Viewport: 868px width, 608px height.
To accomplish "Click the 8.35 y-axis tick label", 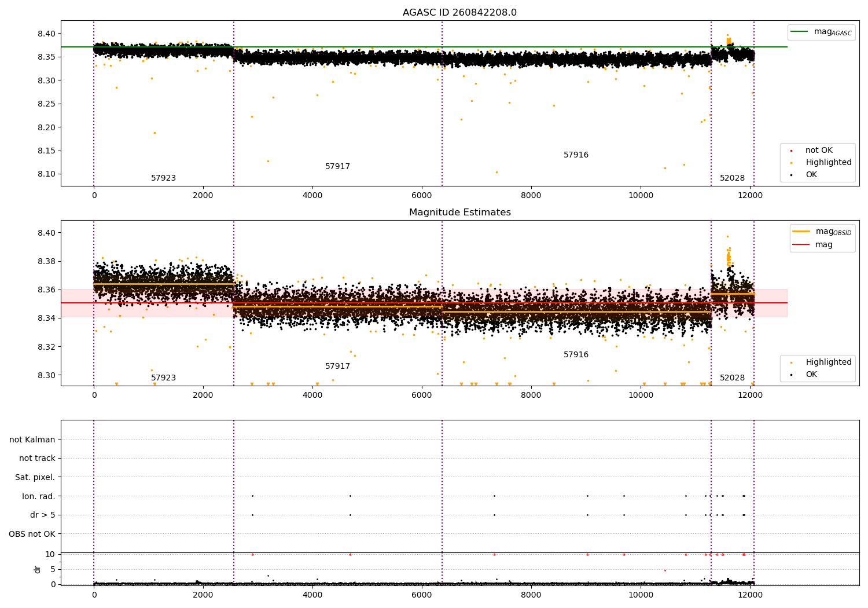I will (x=46, y=57).
